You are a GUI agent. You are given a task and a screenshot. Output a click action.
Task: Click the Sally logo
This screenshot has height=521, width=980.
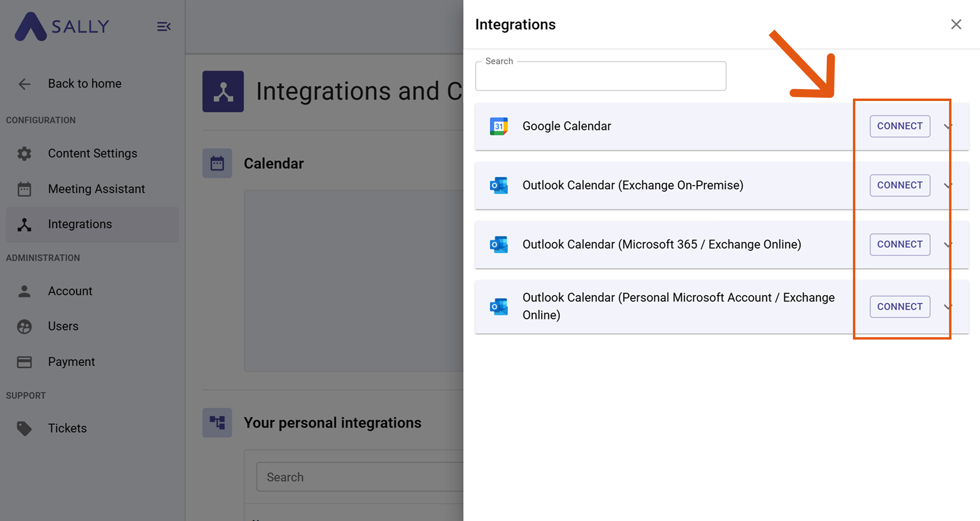coord(62,27)
